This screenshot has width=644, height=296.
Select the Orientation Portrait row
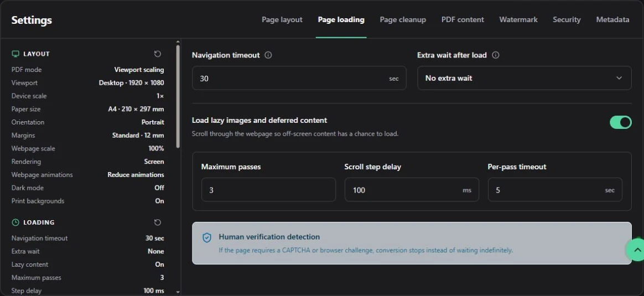(87, 122)
